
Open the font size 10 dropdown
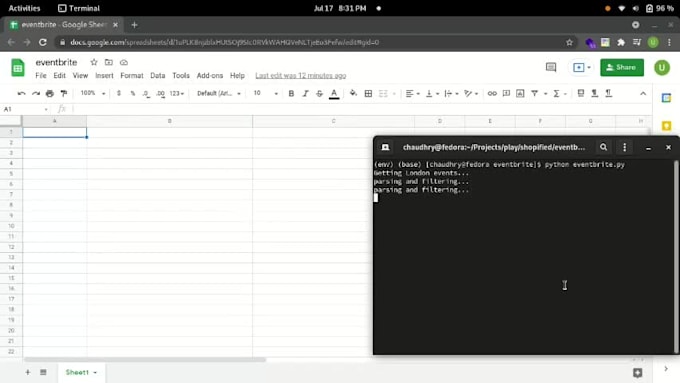(x=265, y=93)
